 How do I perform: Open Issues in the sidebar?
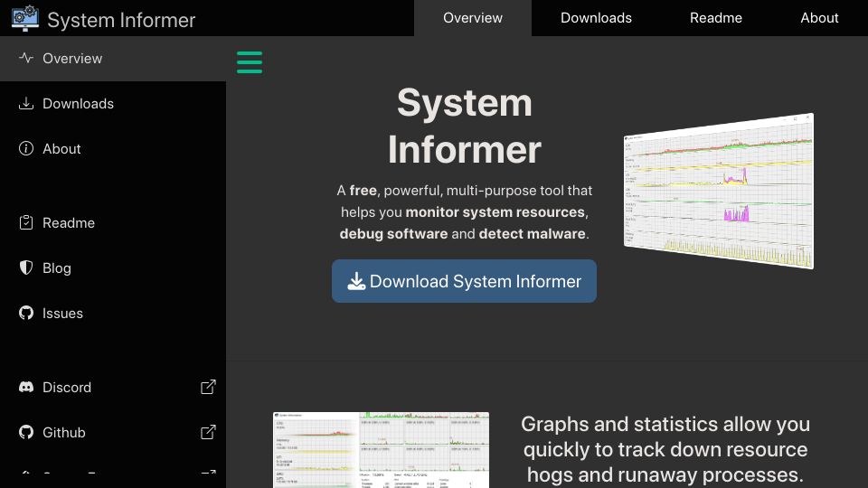point(113,314)
